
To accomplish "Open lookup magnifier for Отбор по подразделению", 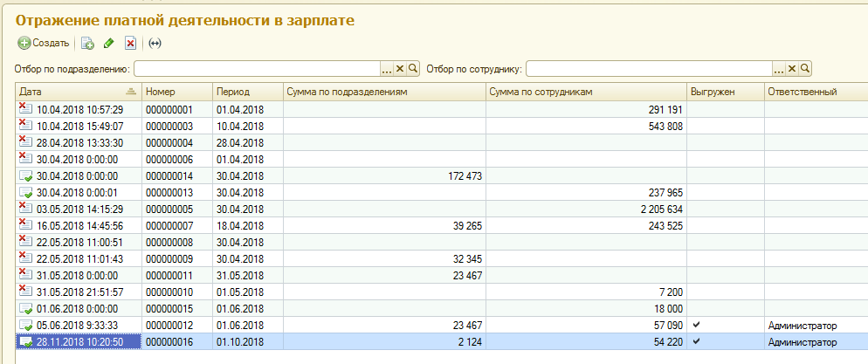I will (414, 69).
